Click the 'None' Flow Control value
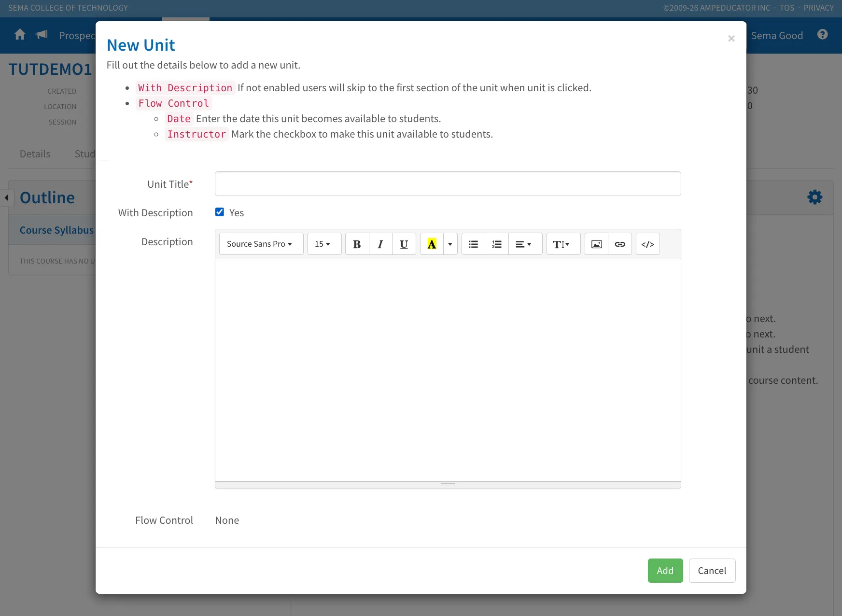 click(x=227, y=520)
